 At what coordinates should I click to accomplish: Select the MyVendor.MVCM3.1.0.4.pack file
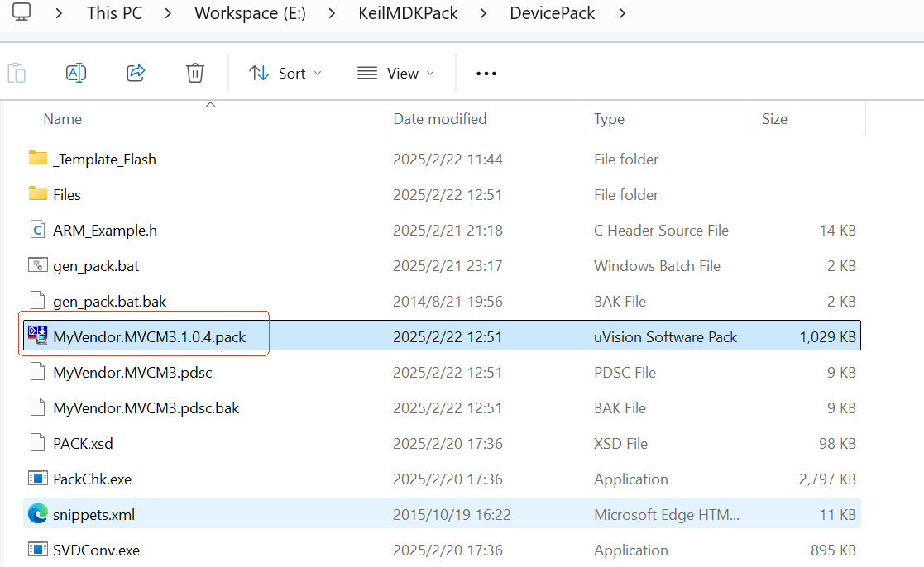(149, 336)
